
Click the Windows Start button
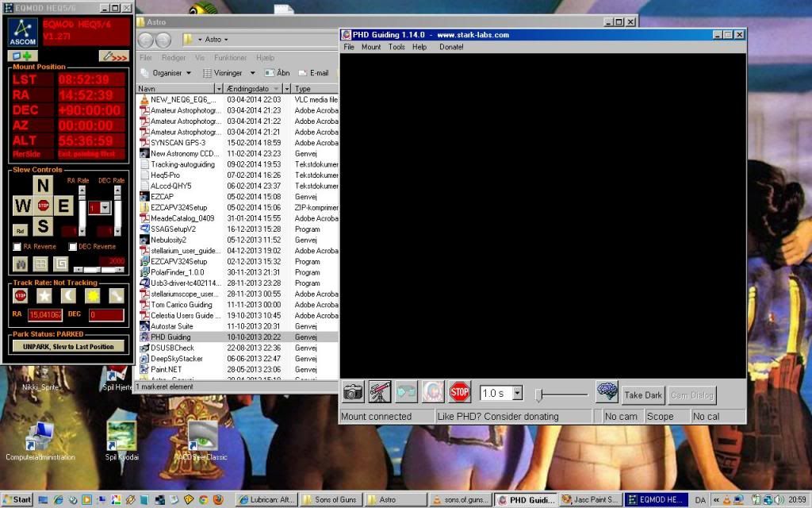(17, 500)
